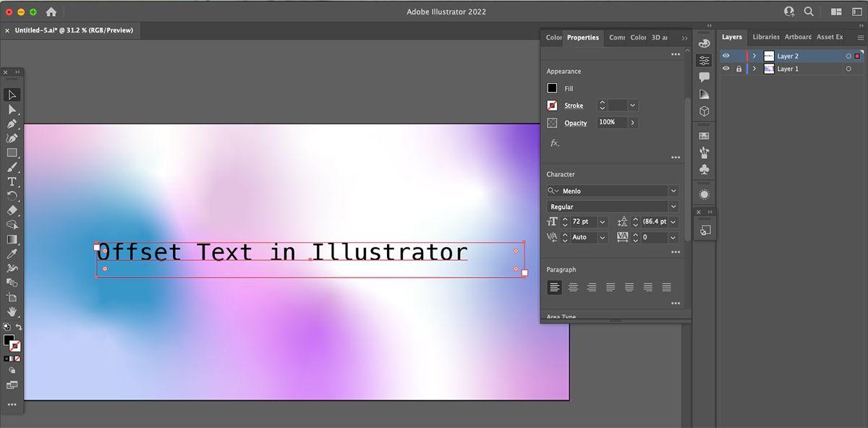Toggle visibility of Layer 1
This screenshot has height=428, width=868.
pyautogui.click(x=726, y=69)
